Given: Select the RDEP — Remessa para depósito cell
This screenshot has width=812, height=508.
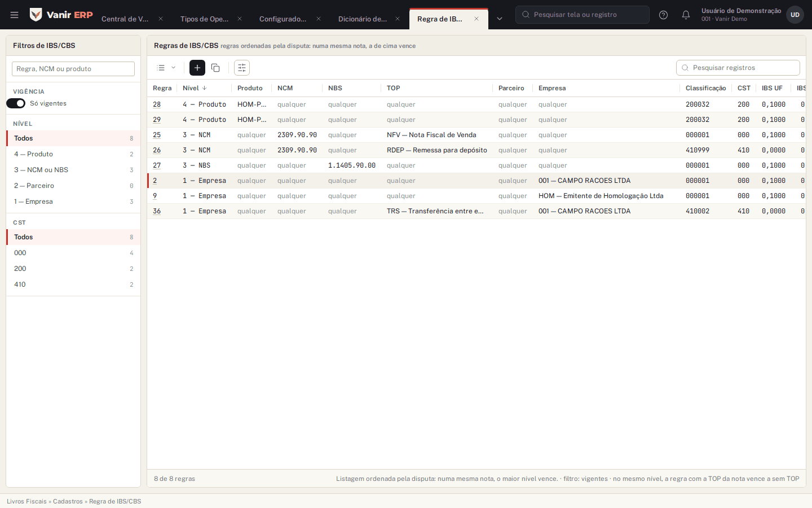Looking at the screenshot, I should coord(437,150).
